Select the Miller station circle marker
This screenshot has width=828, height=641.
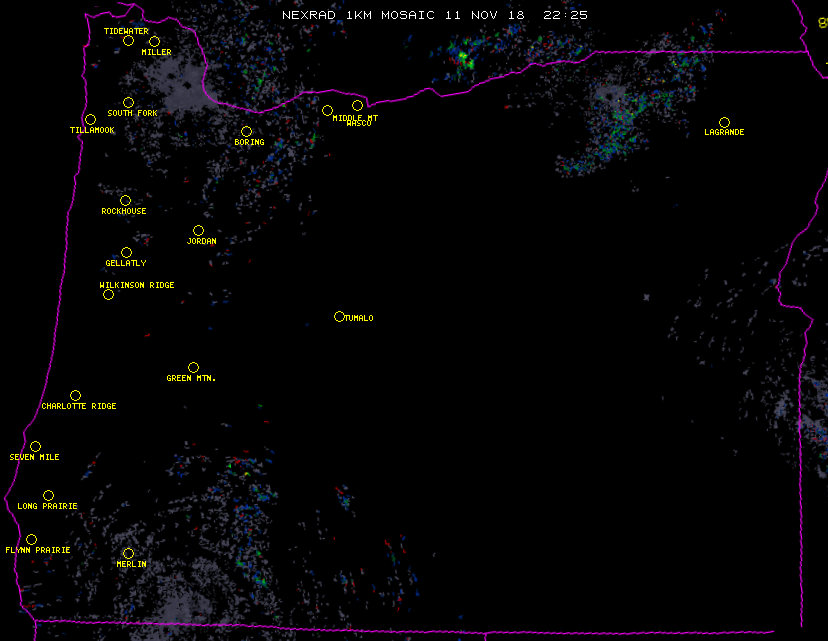click(154, 41)
